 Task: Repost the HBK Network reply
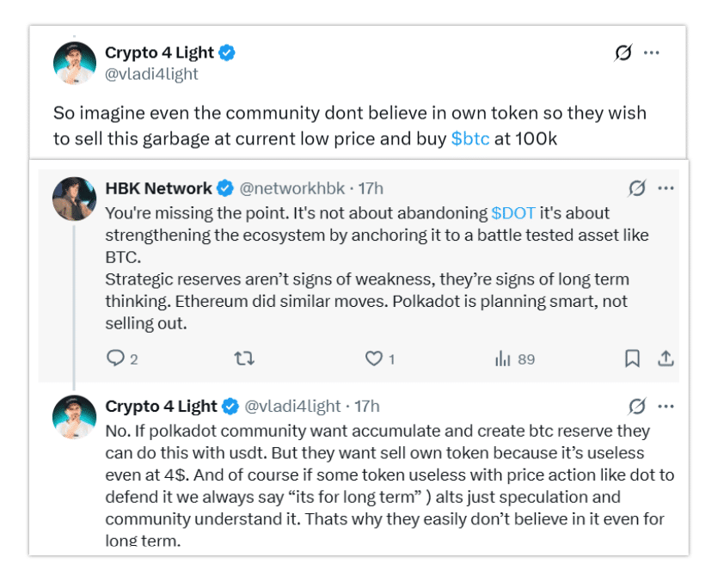244,358
